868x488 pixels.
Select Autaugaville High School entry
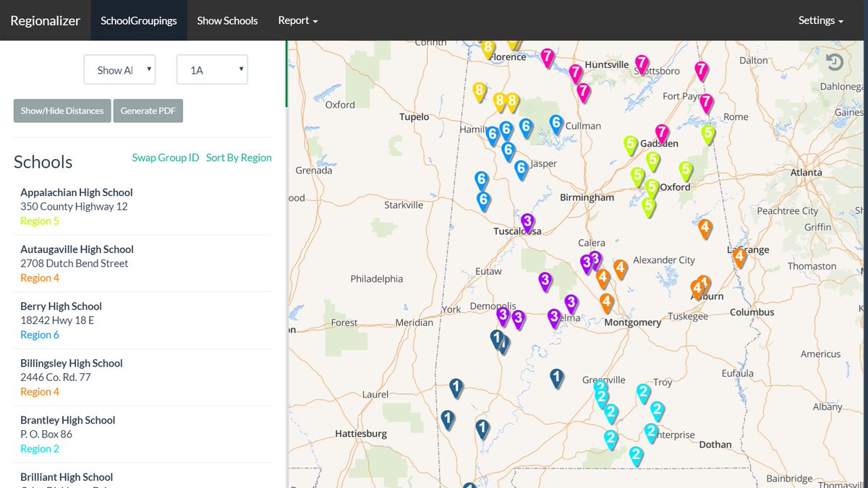point(142,263)
